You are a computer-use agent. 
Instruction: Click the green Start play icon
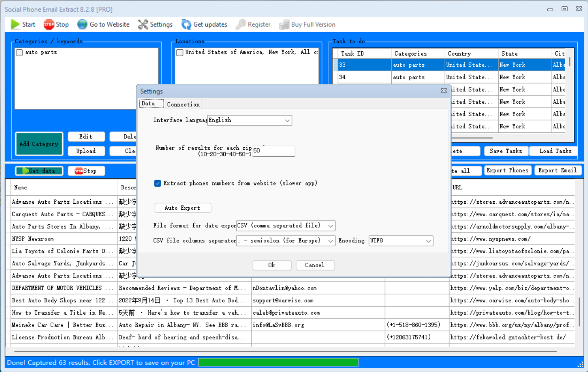point(15,24)
